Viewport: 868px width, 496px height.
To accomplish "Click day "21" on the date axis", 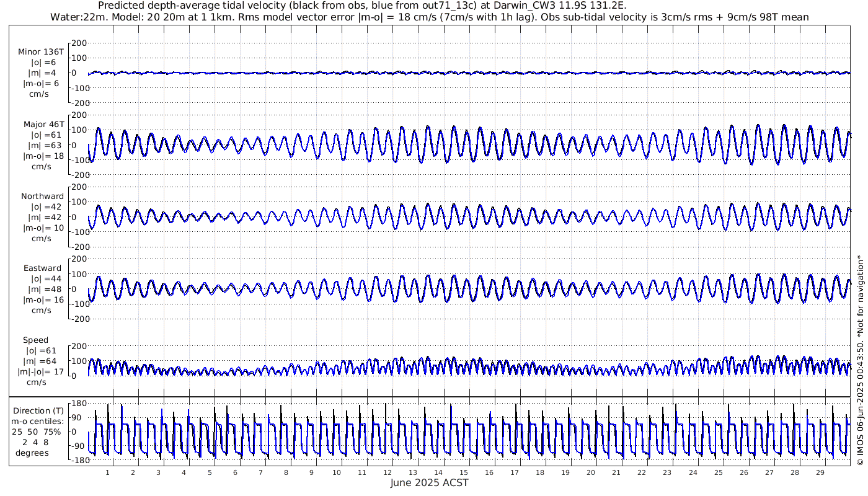I will point(616,472).
